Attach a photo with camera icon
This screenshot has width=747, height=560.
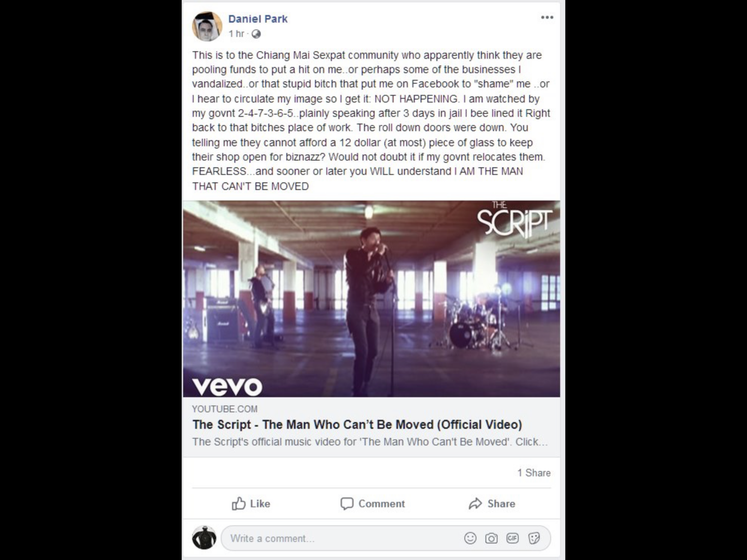coord(491,538)
